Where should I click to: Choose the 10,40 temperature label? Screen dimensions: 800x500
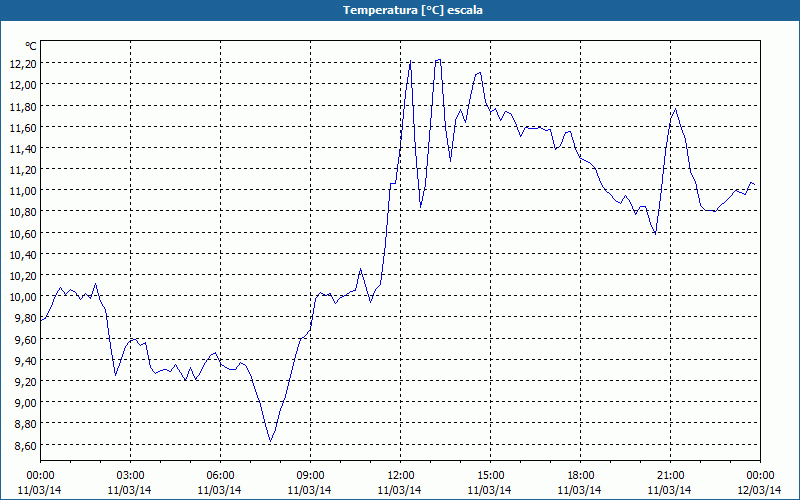[x=23, y=255]
